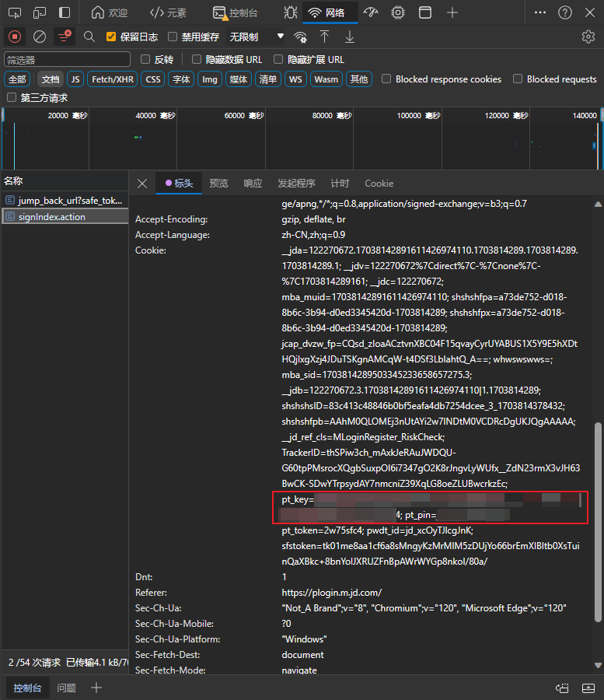Viewport: 604px width, 700px height.
Task: Filter by 清单 manifest type
Action: click(268, 79)
